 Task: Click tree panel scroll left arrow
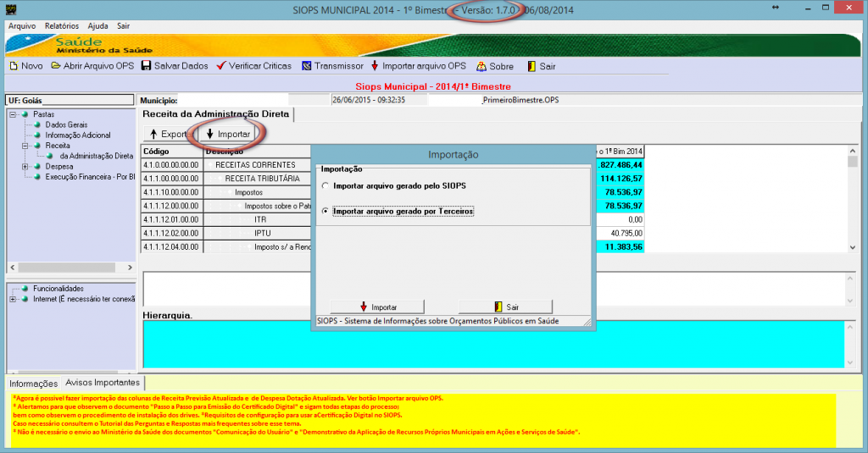[x=13, y=268]
